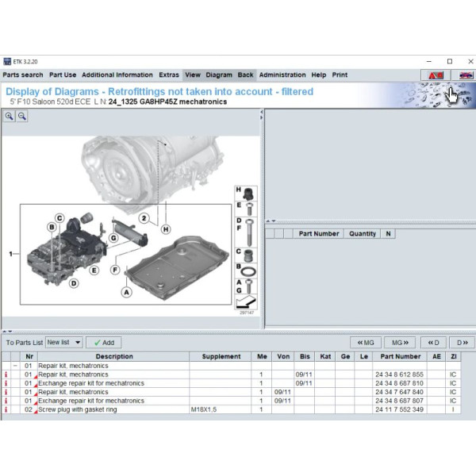
Task: Click the next diagram D» button
Action: pyautogui.click(x=461, y=343)
